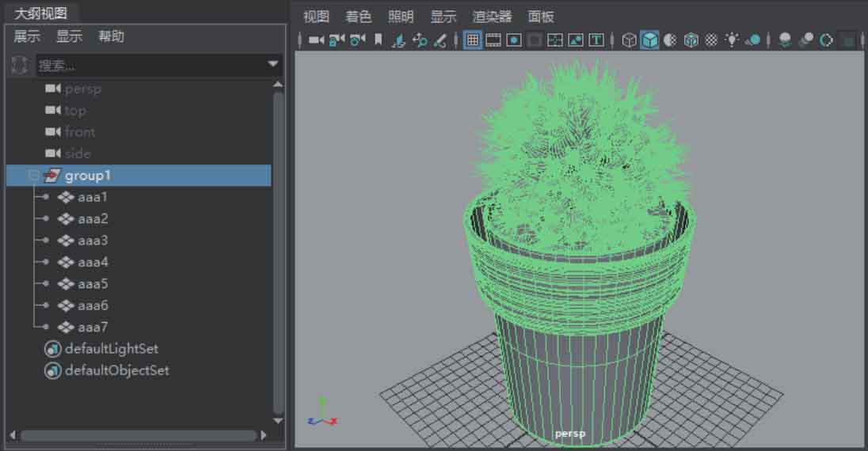Enable the Textured checker icon
The width and height of the screenshot is (868, 451).
(711, 40)
